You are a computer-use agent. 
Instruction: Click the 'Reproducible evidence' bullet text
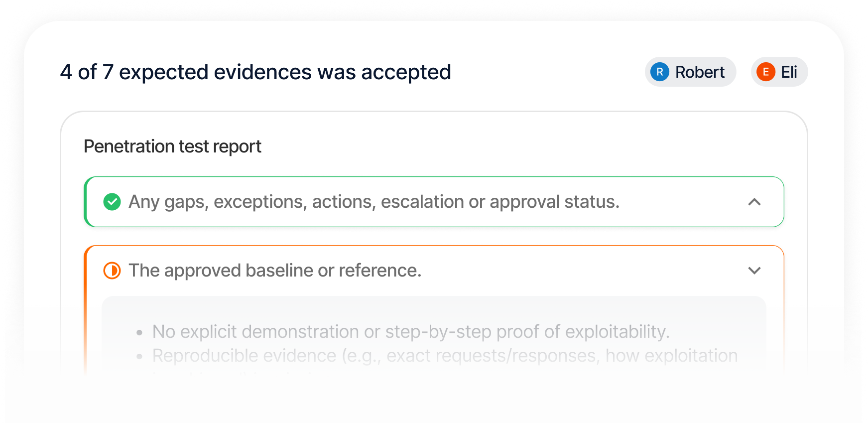[x=445, y=356]
